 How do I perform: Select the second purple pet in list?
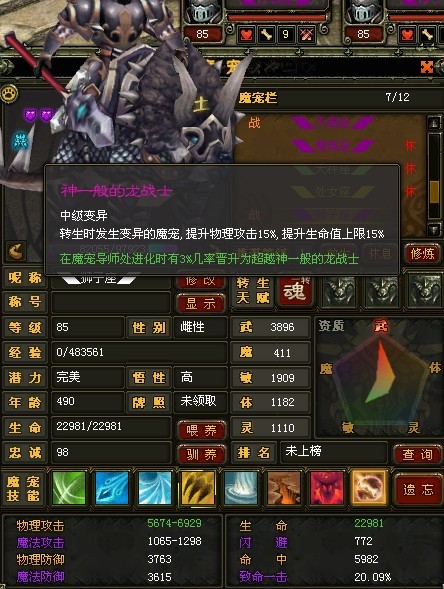332,146
